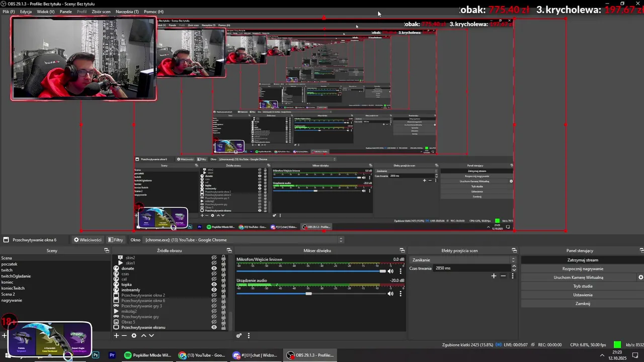Viewport: 644px width, 362px height.
Task: Switch to YouTube Chrome taskbar window
Action: coord(202,355)
